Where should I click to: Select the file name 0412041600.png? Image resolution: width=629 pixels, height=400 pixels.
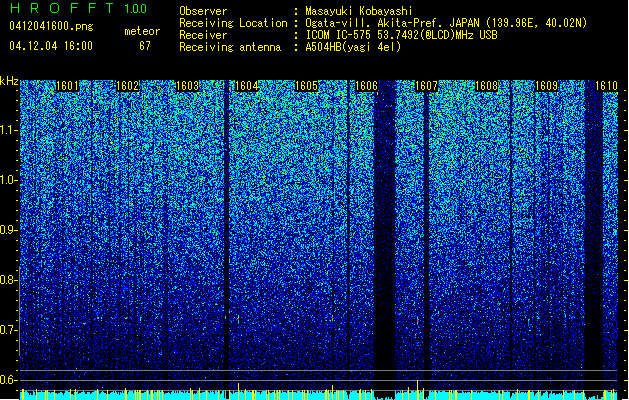pyautogui.click(x=51, y=26)
